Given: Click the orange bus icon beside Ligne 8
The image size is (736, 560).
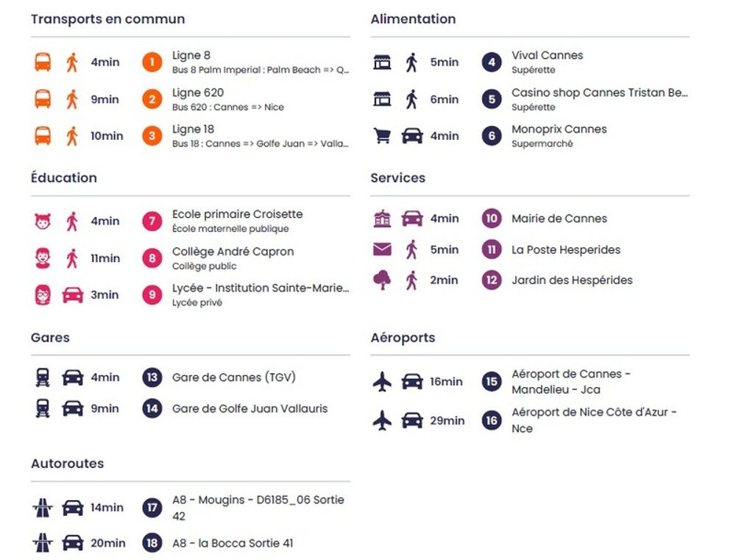Looking at the screenshot, I should 43,62.
